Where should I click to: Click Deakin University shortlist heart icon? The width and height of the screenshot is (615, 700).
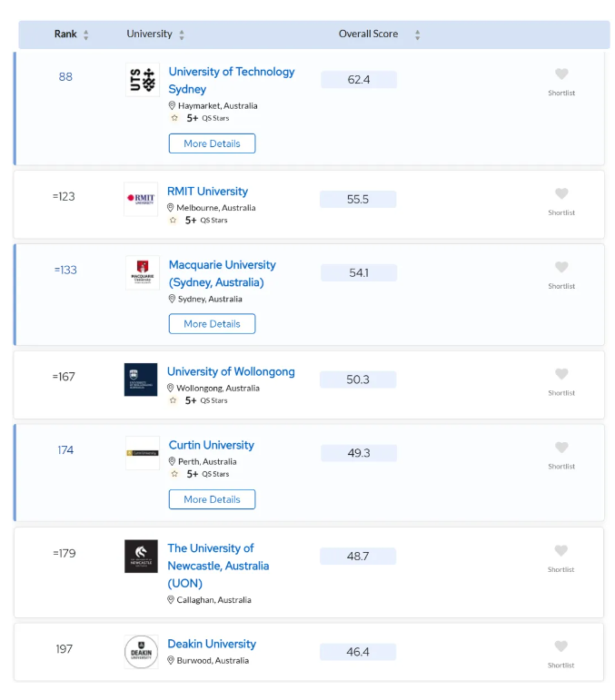(561, 646)
